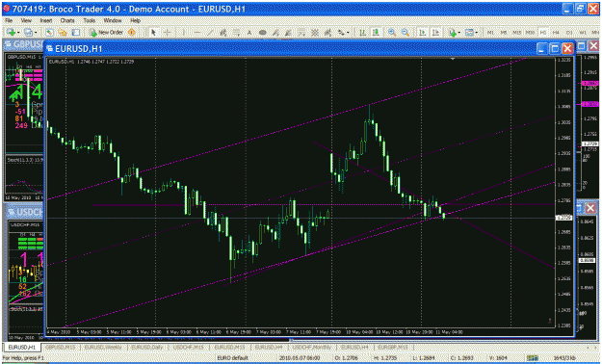Click the New Order button
The image size is (602, 364).
coord(107,32)
